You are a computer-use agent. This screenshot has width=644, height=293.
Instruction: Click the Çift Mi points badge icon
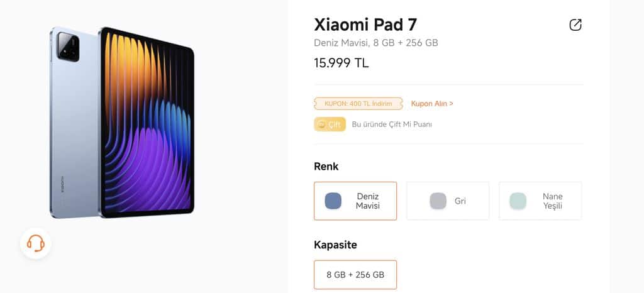[x=330, y=124]
